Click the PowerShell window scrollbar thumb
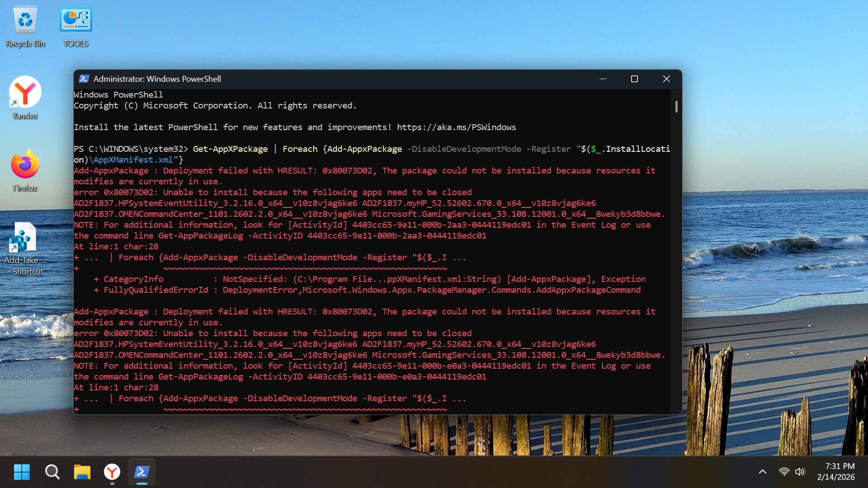Screen dimensions: 868x488 (x=676, y=107)
